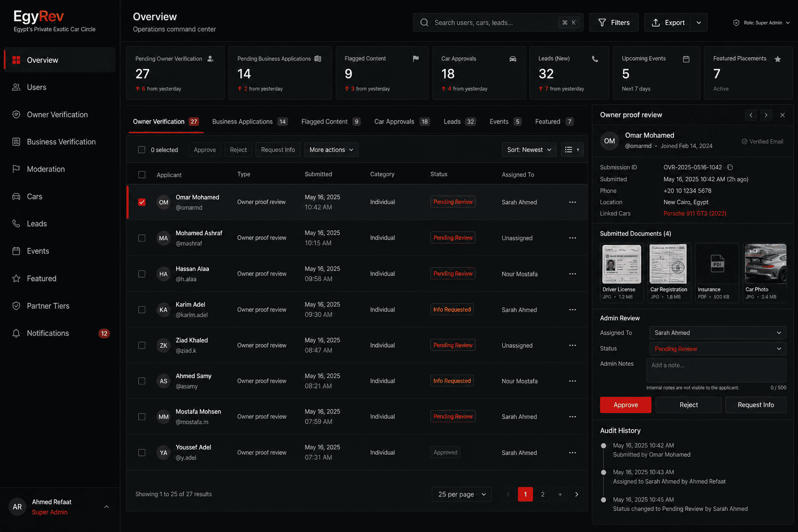Switch to the Leads tab
This screenshot has height=532, width=798.
coord(459,122)
